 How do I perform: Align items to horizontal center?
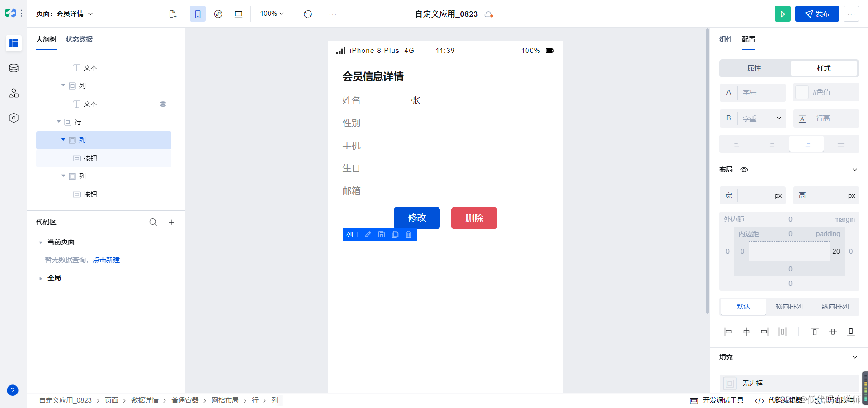point(746,332)
